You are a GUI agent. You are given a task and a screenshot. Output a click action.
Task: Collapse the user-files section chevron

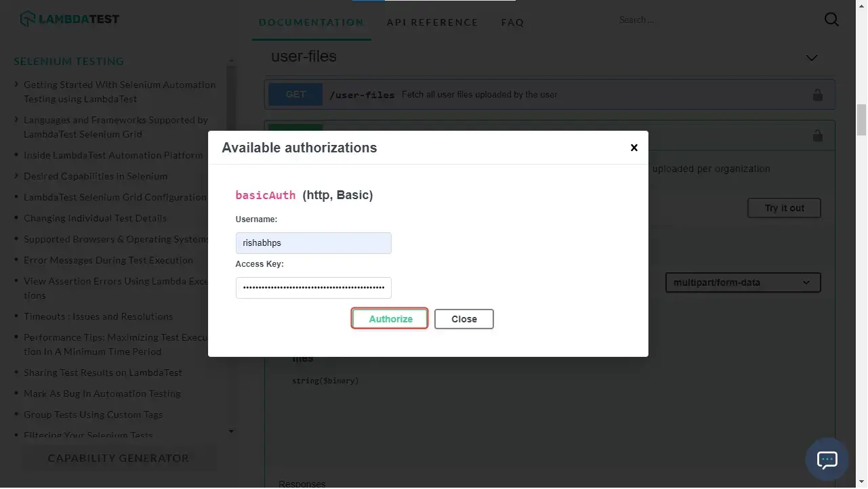pyautogui.click(x=812, y=58)
